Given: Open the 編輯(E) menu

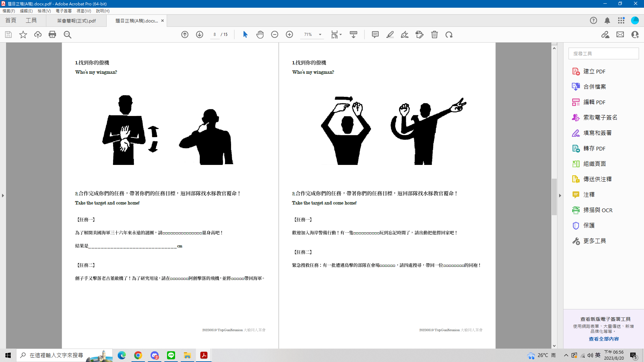Looking at the screenshot, I should tap(26, 11).
